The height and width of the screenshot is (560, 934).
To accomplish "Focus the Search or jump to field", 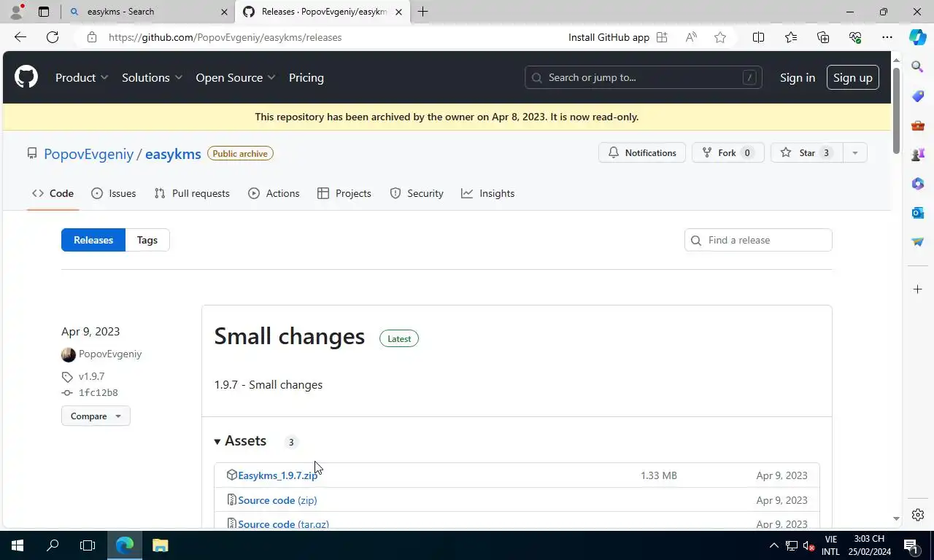I will 644,77.
